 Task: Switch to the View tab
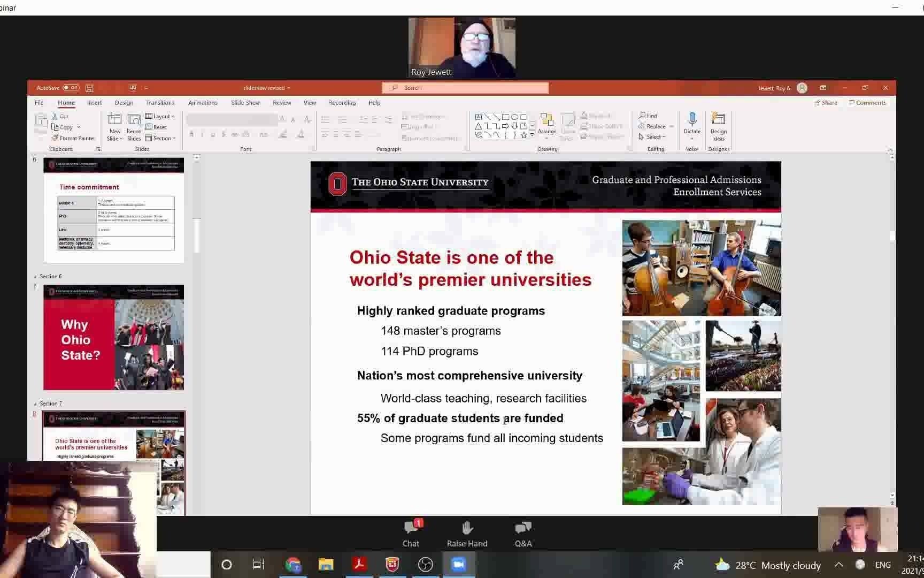click(x=310, y=103)
